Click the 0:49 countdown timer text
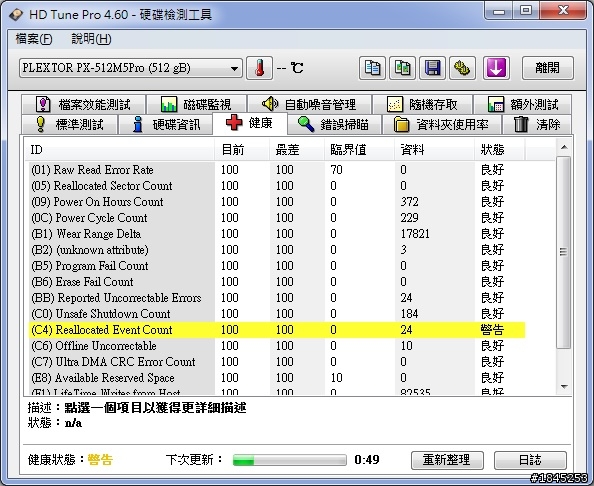Screen dimensions: 594x486 pyautogui.click(x=367, y=460)
